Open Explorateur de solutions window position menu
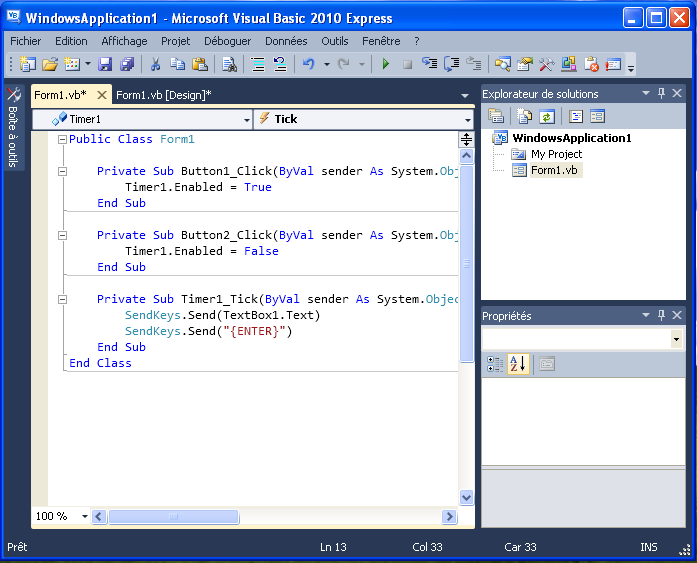Viewport: 697px width, 563px height. tap(646, 93)
